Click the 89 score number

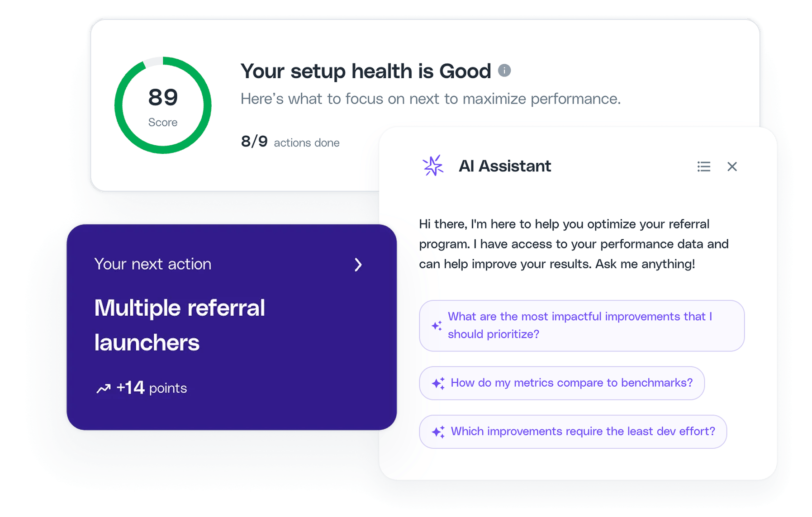tap(163, 97)
